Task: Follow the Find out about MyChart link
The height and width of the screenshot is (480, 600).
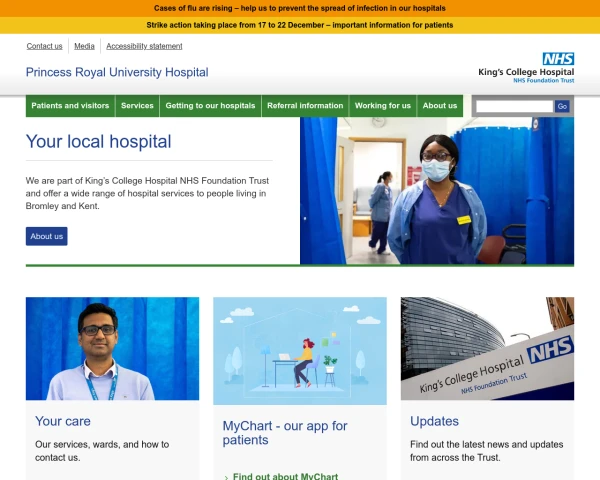Action: coord(285,476)
